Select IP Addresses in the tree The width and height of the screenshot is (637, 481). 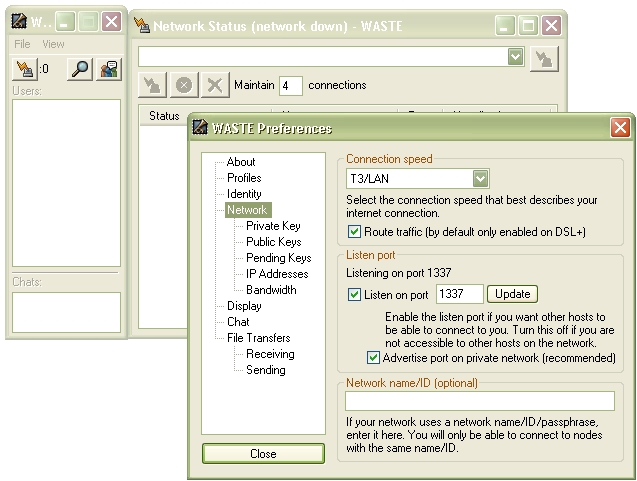click(x=277, y=274)
